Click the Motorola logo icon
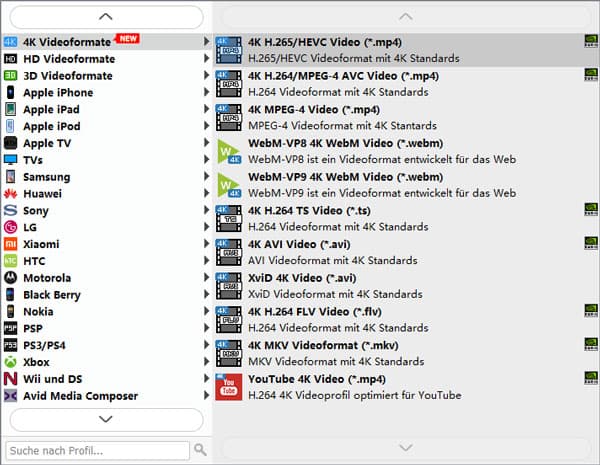The image size is (600, 465). tap(11, 278)
